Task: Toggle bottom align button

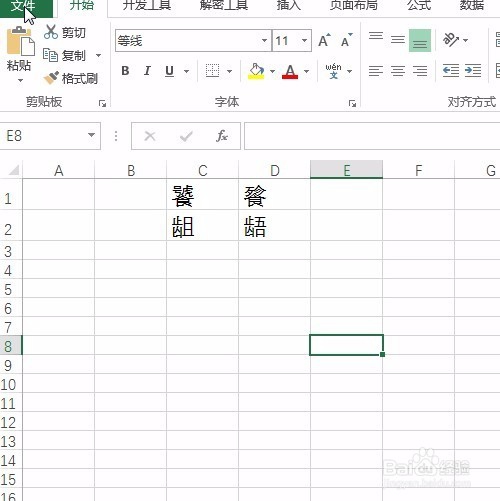Action: click(420, 41)
